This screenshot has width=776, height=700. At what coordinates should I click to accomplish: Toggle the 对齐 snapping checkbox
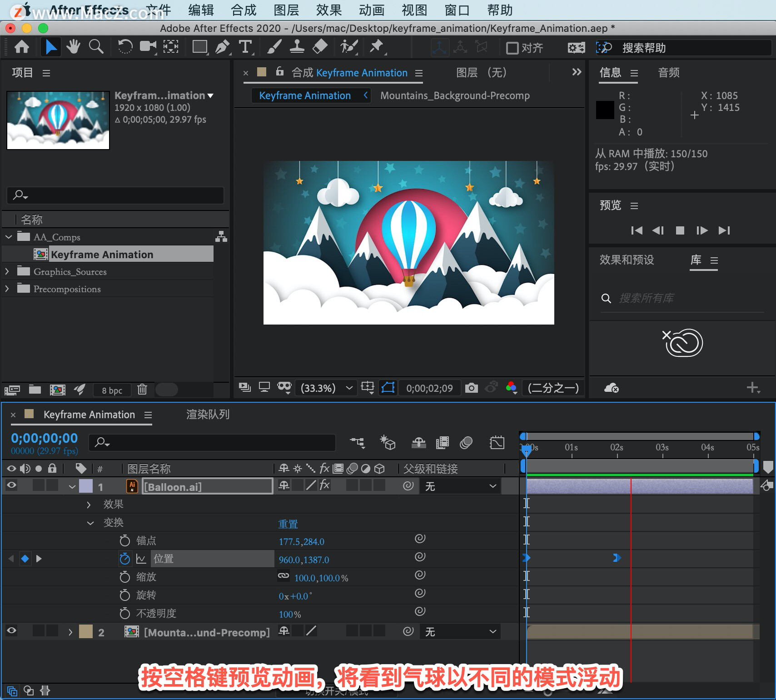512,48
